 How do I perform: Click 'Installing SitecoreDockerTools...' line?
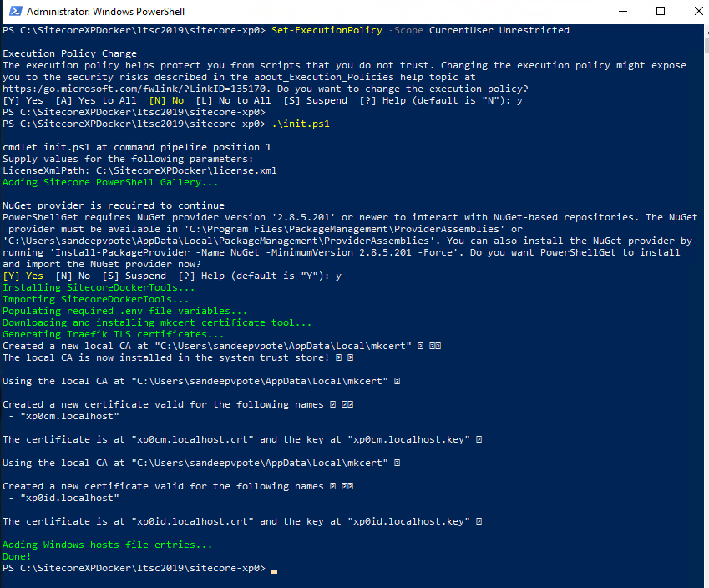[99, 287]
